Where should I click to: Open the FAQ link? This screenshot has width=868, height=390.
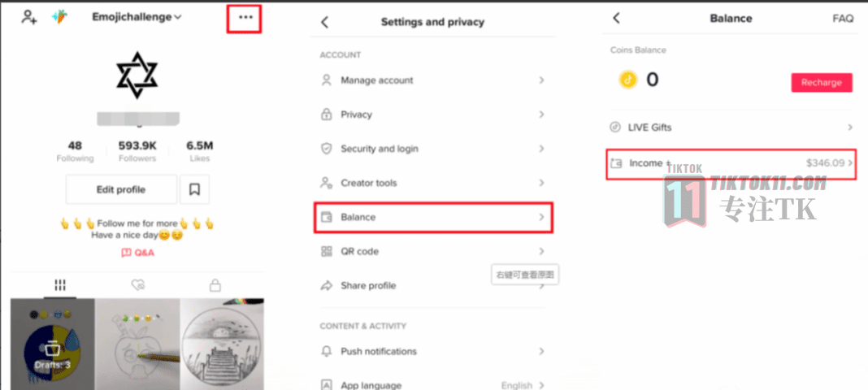843,18
